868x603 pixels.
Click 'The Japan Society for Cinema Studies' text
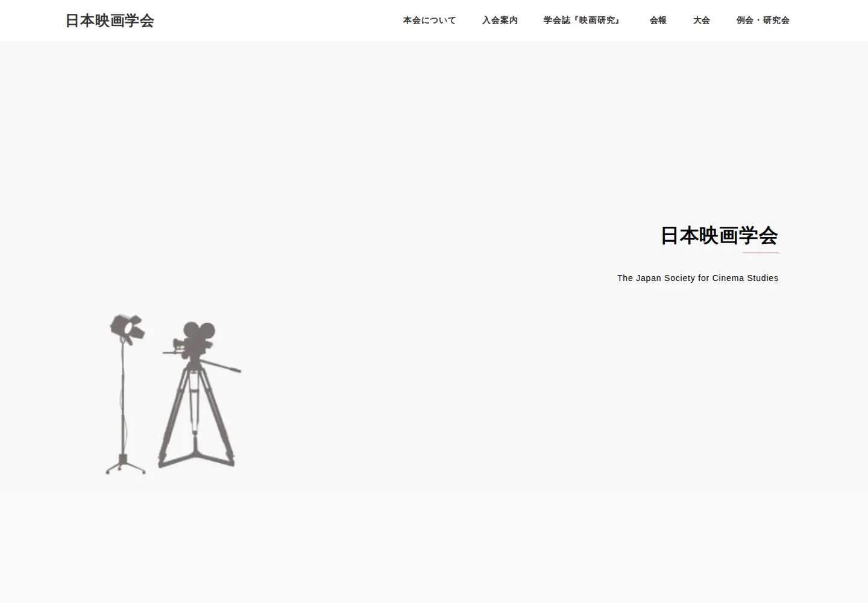(x=697, y=278)
